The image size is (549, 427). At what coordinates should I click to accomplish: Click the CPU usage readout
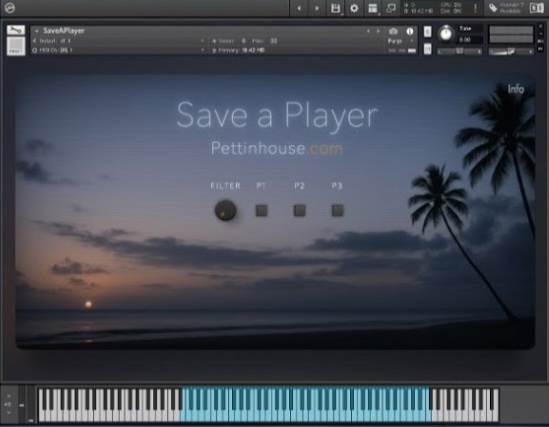450,5
